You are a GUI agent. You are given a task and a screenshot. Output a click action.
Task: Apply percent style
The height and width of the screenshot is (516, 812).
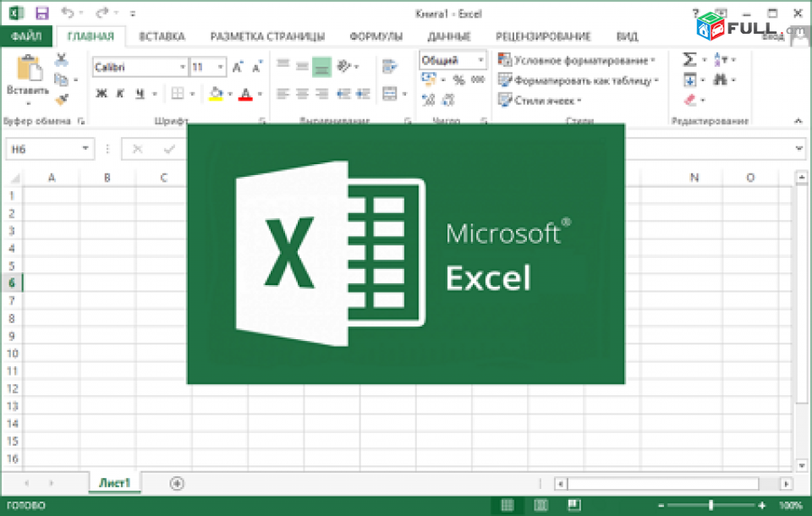coord(458,80)
